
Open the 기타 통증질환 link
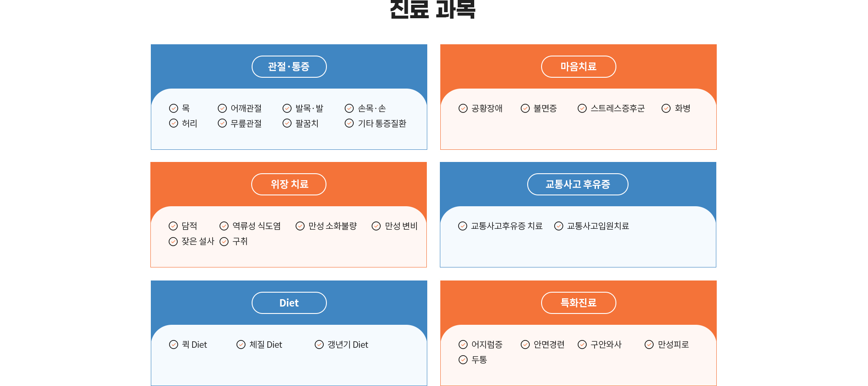point(382,123)
